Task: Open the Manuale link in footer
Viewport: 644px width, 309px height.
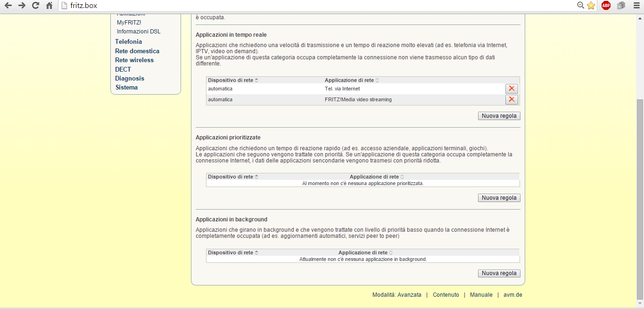Action: click(x=481, y=295)
